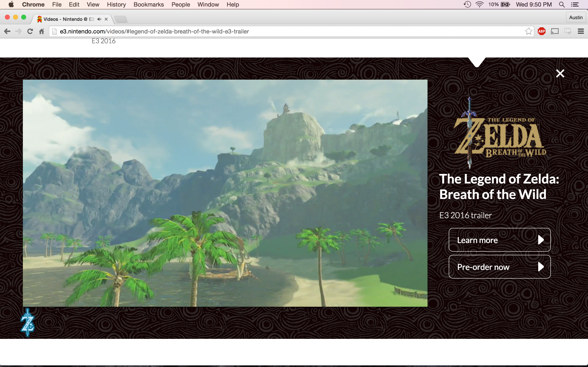Reload the current page
The image size is (588, 367).
tap(30, 31)
